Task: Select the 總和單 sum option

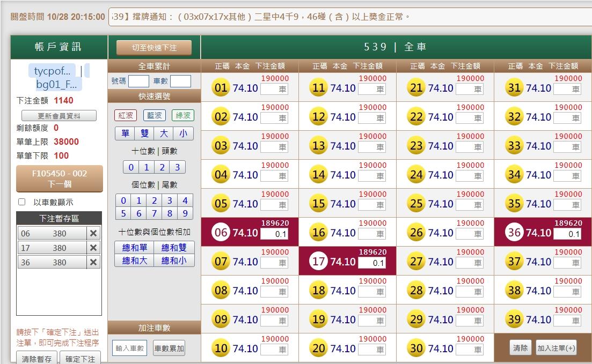Action: pos(134,248)
